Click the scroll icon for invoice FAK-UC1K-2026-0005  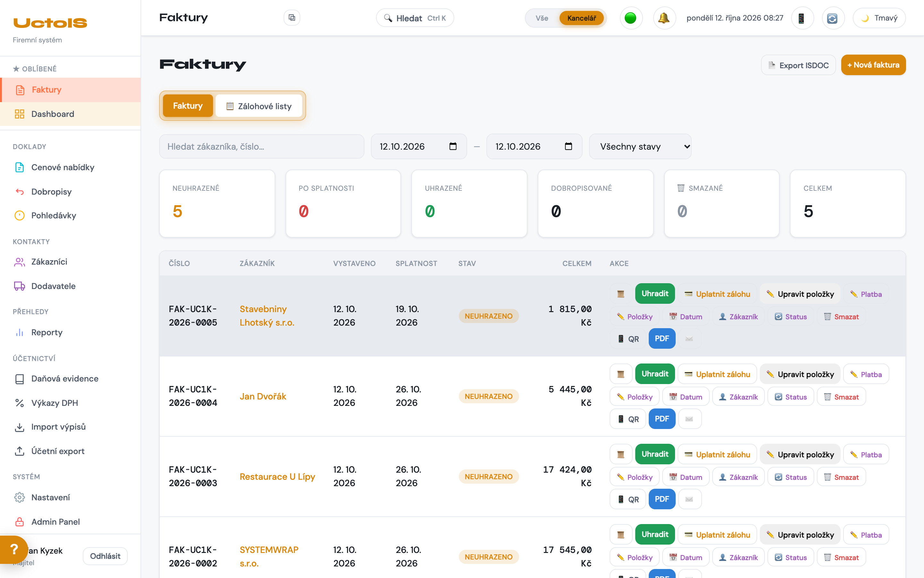[621, 294]
